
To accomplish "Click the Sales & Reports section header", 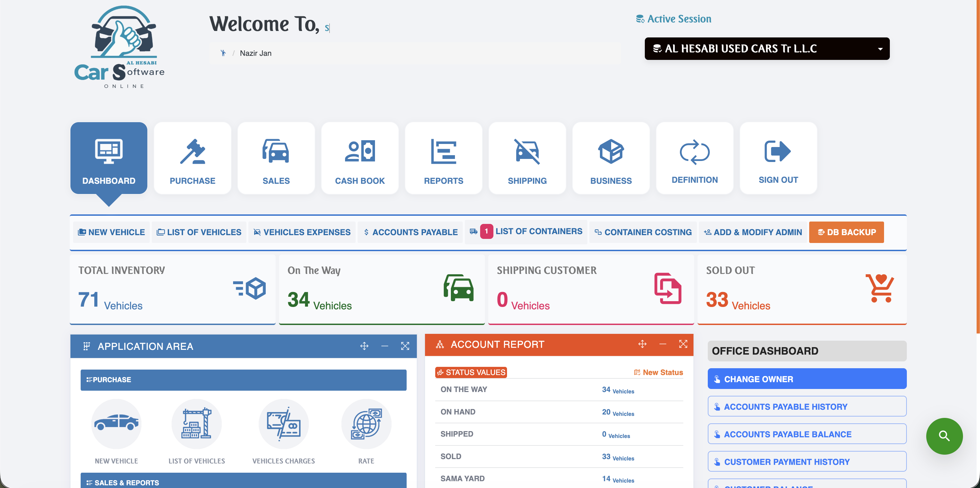I will point(244,481).
